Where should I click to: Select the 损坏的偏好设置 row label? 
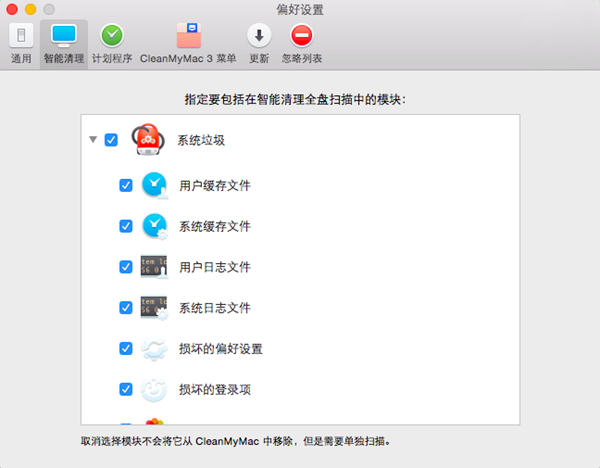(x=221, y=349)
